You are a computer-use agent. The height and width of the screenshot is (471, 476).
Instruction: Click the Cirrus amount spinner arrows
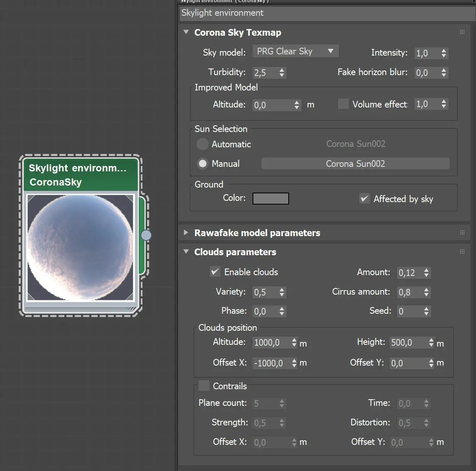pos(426,292)
